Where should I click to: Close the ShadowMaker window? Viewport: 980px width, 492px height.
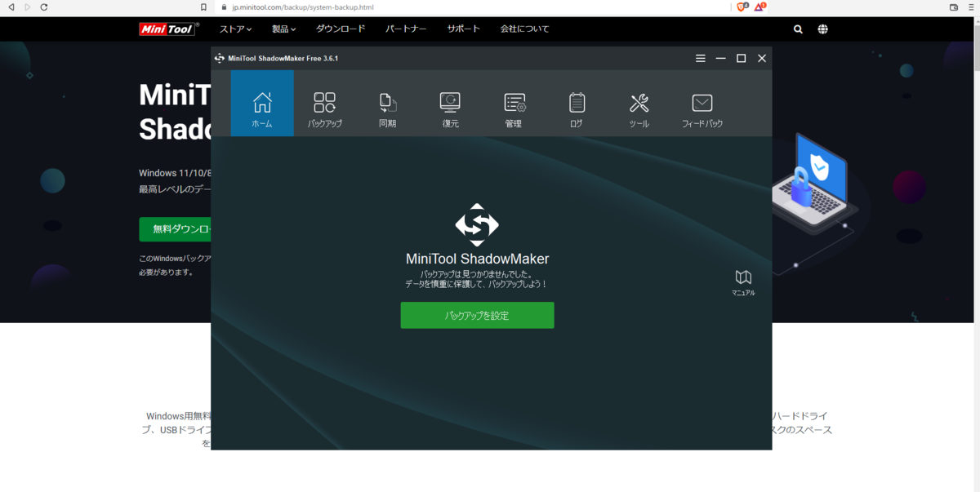coord(762,58)
